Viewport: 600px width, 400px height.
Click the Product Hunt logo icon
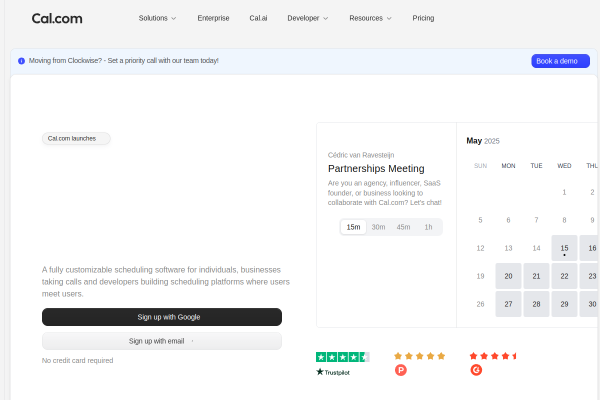(x=401, y=370)
